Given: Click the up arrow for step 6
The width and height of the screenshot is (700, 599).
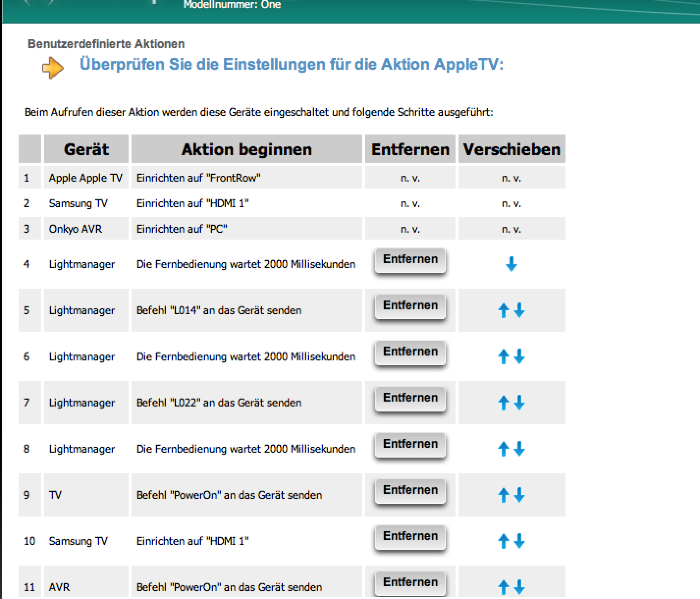Looking at the screenshot, I should 503,356.
